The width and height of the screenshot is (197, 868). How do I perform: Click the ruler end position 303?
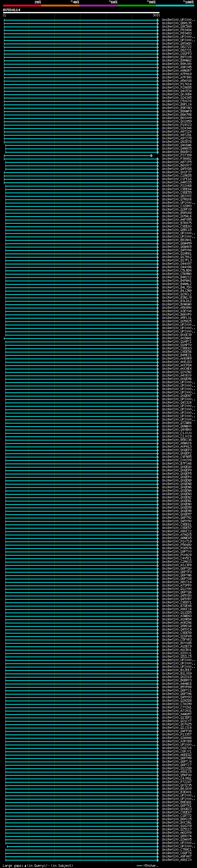point(155,15)
